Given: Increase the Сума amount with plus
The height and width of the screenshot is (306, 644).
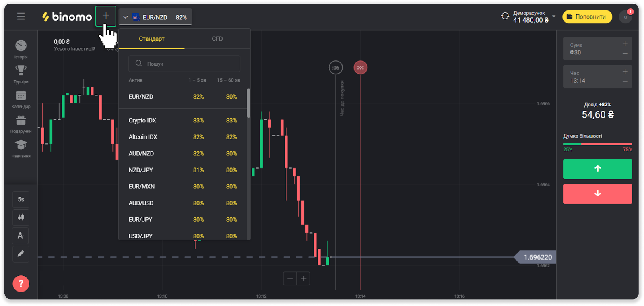Looking at the screenshot, I should click(x=625, y=43).
